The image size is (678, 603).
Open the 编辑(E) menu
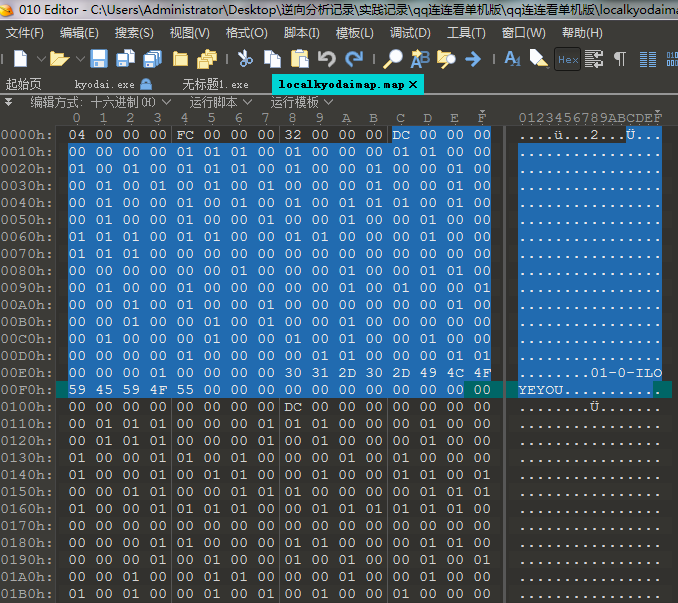point(79,33)
